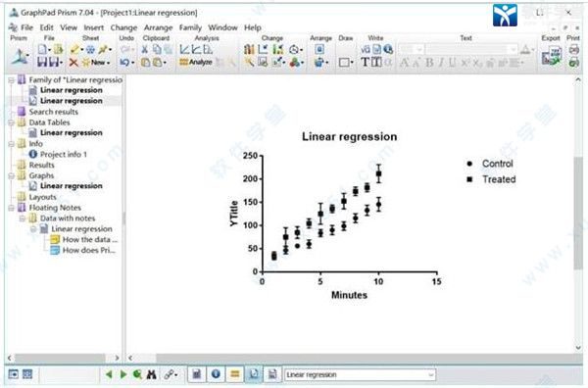Select the Text tool T icon

coord(365,63)
